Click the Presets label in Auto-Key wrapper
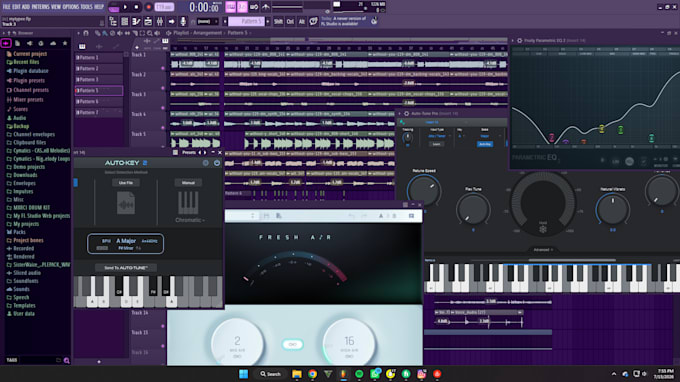This screenshot has height=382, width=680. pos(189,153)
